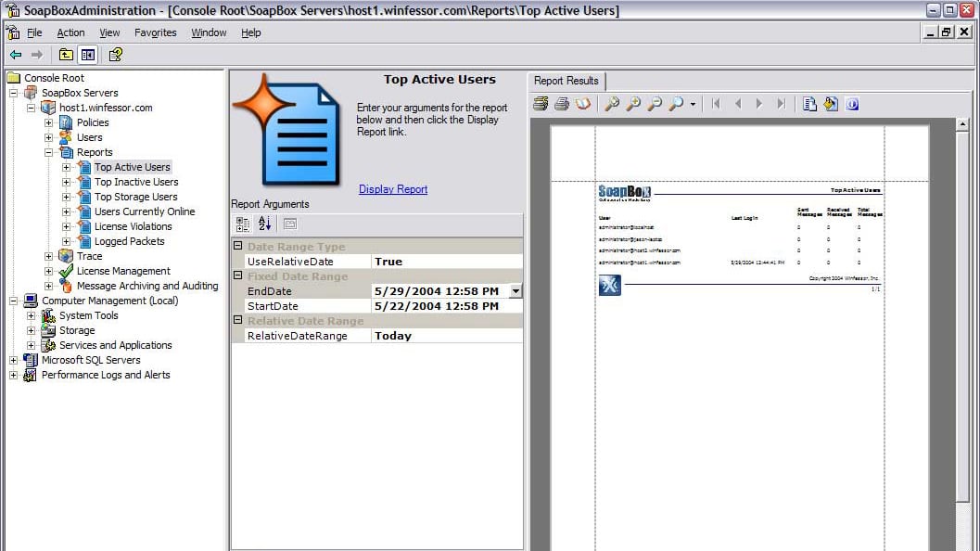The width and height of the screenshot is (980, 551).
Task: Click the Zoom In magnifier icon
Action: click(x=633, y=105)
